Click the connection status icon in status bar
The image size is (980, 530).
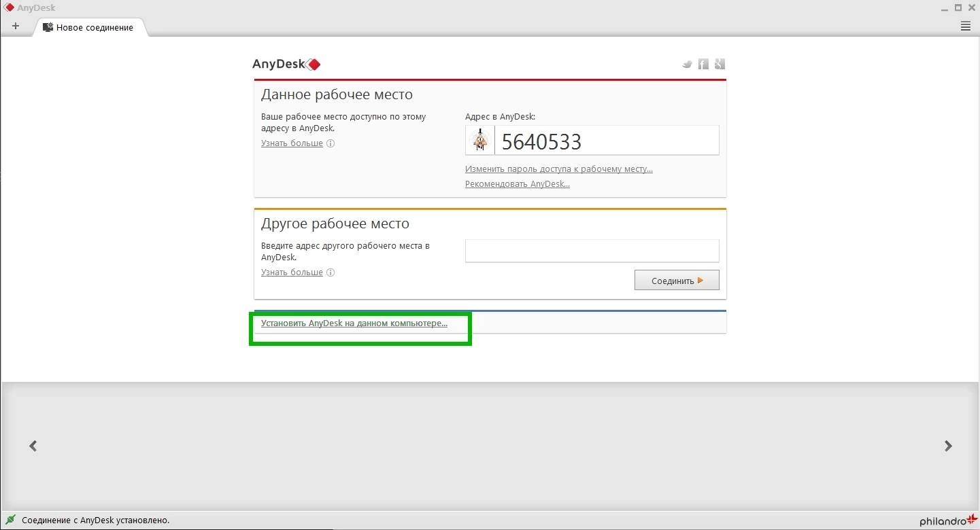coord(11,520)
